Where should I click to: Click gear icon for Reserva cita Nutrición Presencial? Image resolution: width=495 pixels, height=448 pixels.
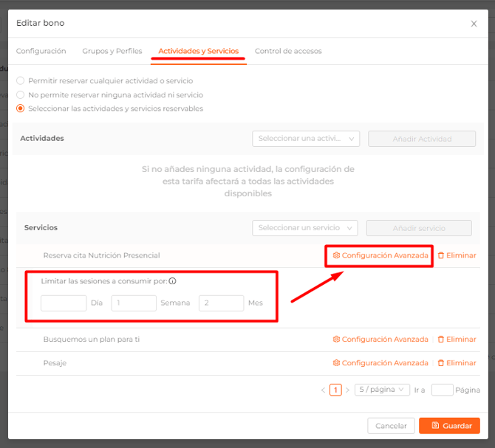click(336, 255)
